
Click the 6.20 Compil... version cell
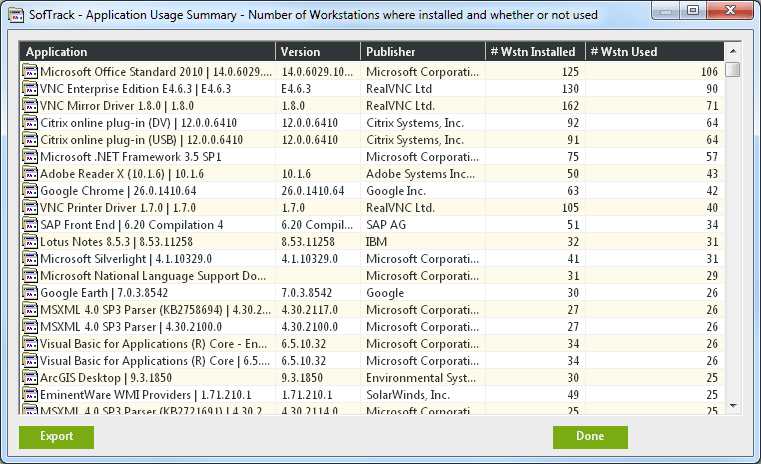317,225
